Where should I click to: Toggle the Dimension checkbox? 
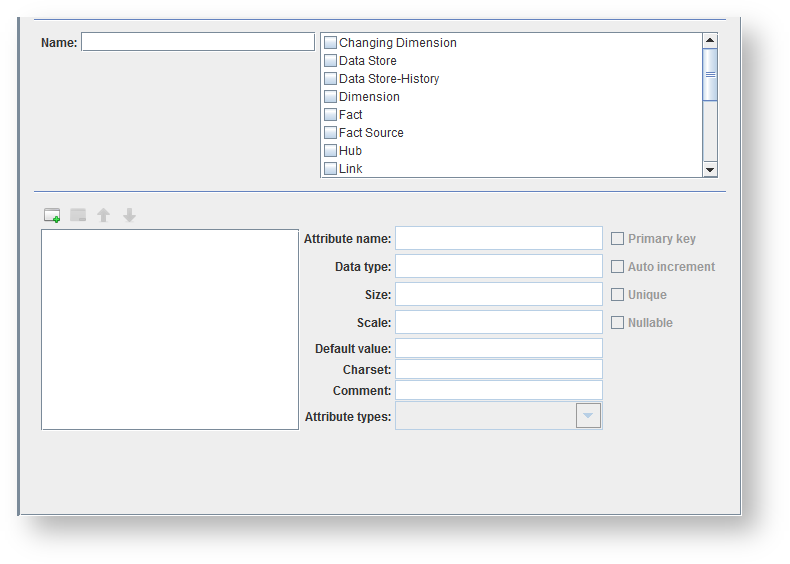point(330,97)
